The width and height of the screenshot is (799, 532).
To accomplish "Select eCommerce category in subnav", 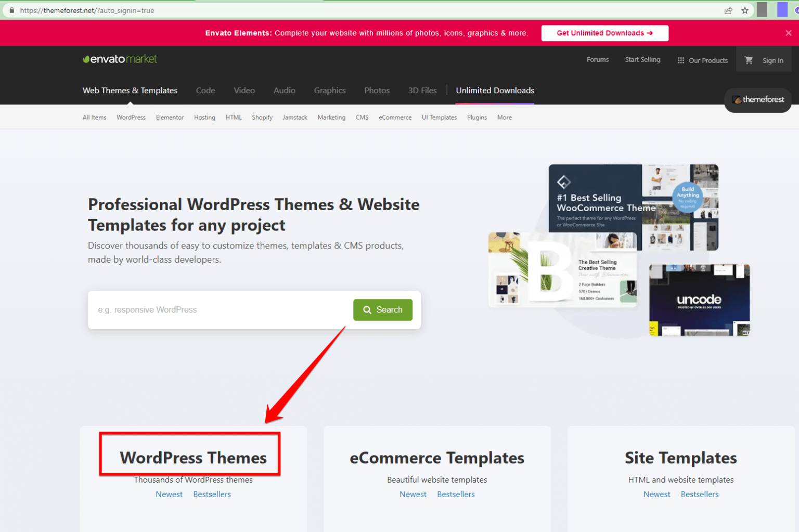I will (395, 118).
